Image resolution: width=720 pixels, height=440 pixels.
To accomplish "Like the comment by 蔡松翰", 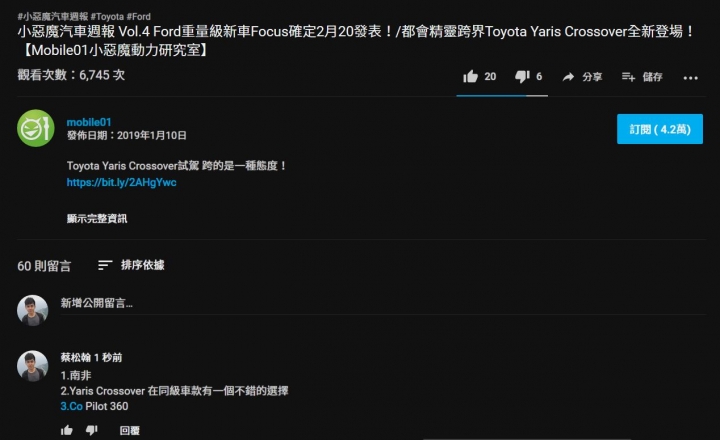I will tap(67, 430).
